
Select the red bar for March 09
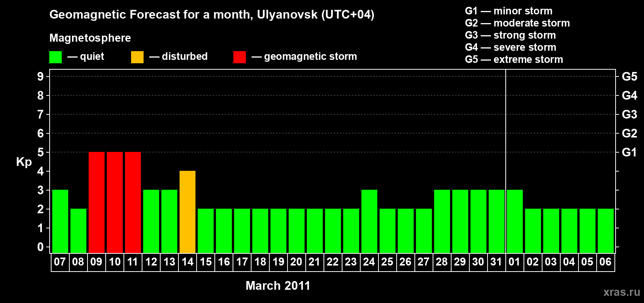pos(97,202)
